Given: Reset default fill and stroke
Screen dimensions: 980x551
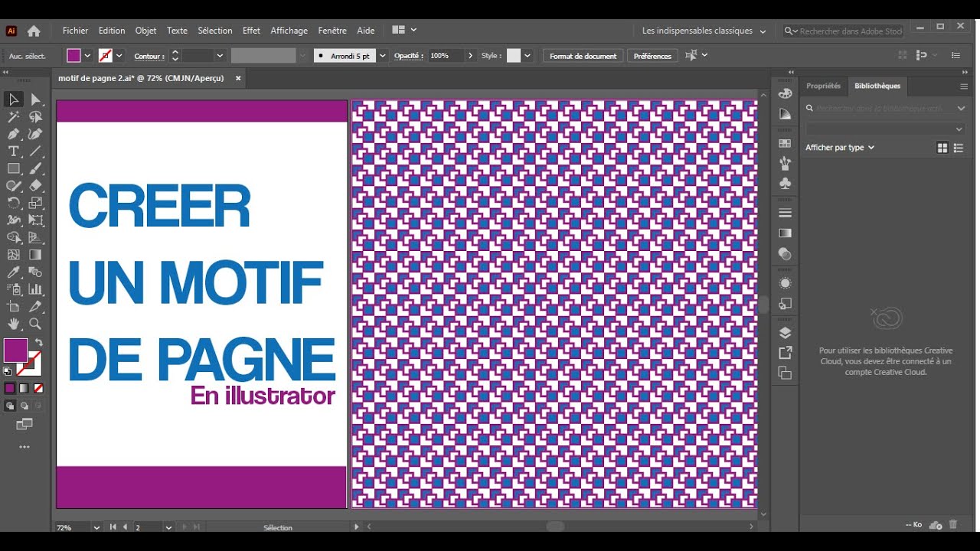Looking at the screenshot, I should pos(8,371).
